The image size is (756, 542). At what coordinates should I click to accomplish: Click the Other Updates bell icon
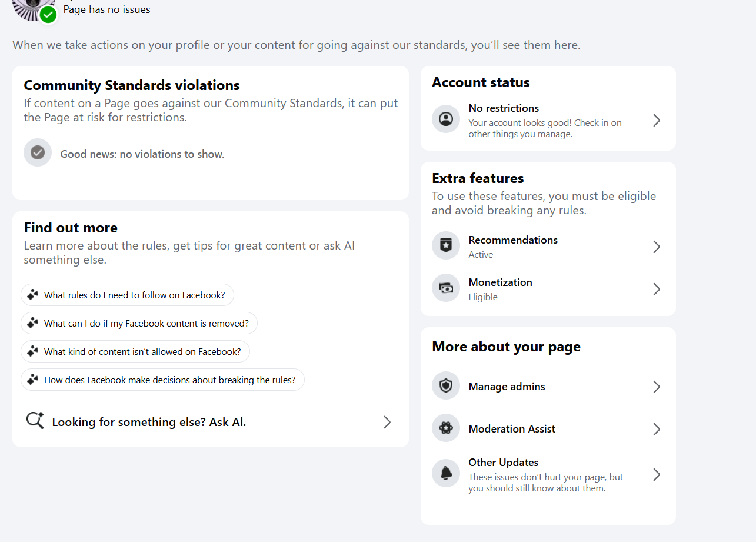(446, 473)
